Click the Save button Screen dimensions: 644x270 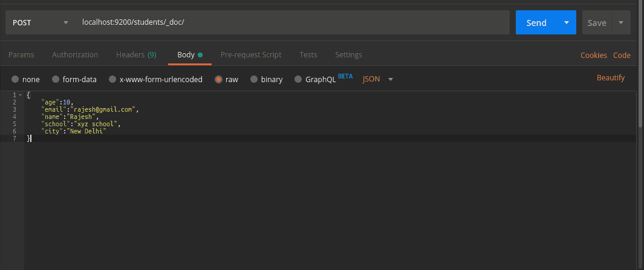click(596, 23)
